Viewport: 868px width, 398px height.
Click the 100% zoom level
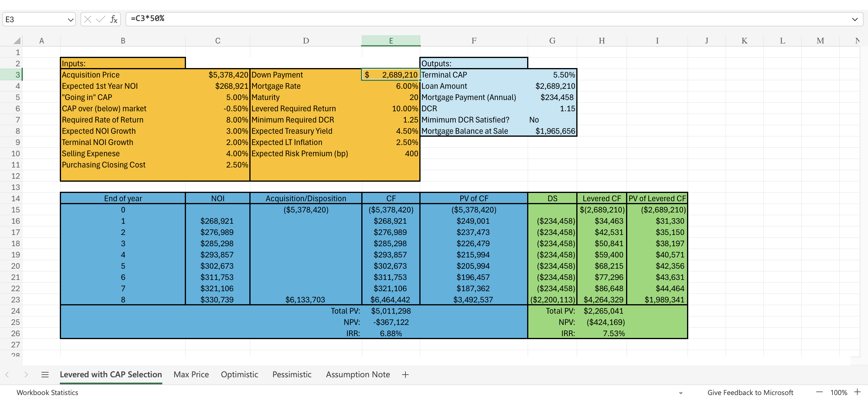point(838,393)
